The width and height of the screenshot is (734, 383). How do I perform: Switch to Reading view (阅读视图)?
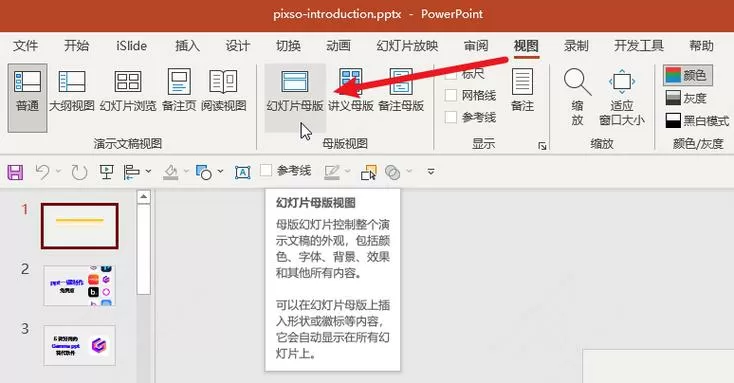pos(224,90)
